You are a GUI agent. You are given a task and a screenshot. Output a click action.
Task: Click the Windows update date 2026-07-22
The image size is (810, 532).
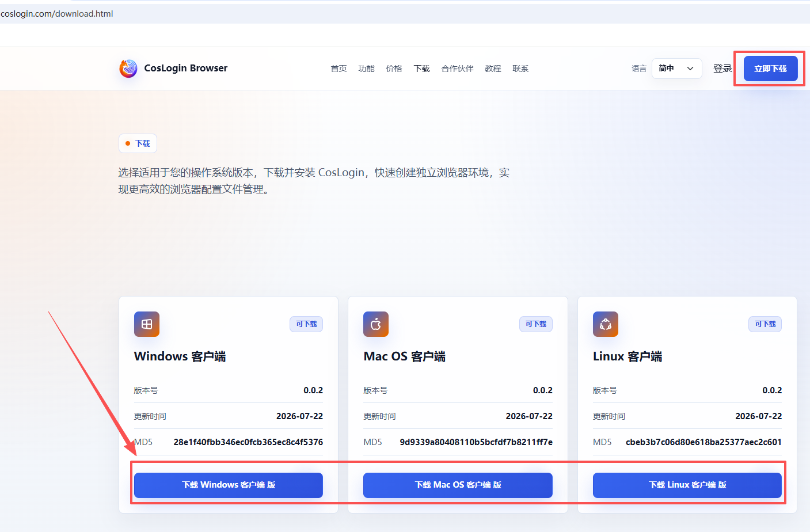click(299, 416)
